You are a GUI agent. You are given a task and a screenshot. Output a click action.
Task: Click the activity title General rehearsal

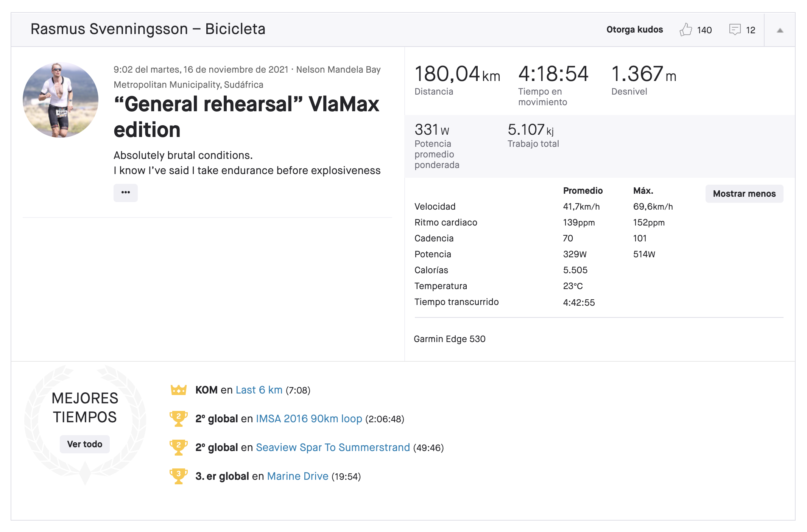246,117
